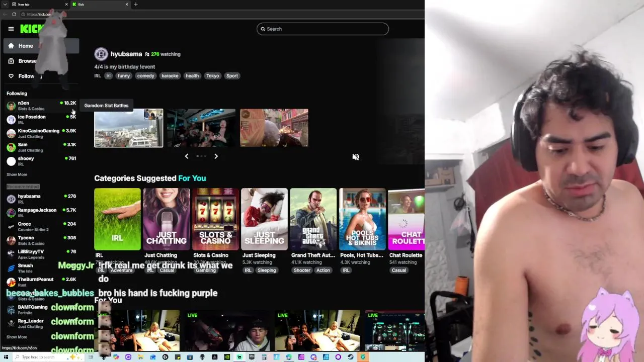Reload the page with refresh icon
The width and height of the screenshot is (644, 362).
14,15
